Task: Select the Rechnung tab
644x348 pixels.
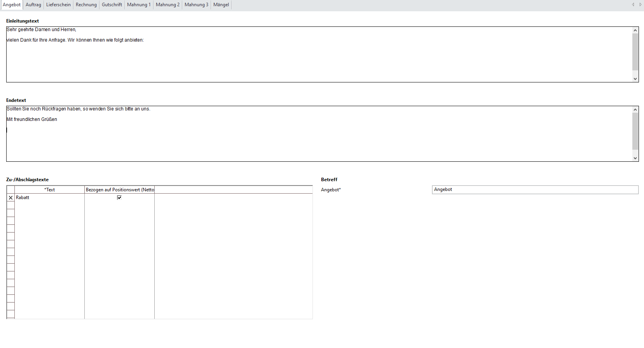Action: pos(86,5)
